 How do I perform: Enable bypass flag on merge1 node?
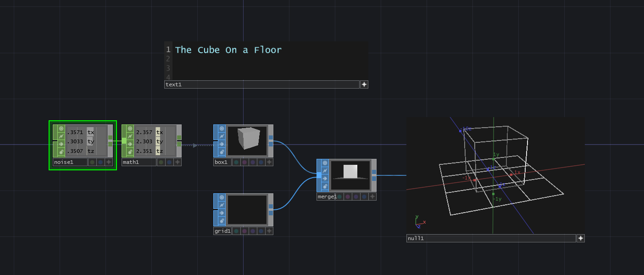pos(325,179)
